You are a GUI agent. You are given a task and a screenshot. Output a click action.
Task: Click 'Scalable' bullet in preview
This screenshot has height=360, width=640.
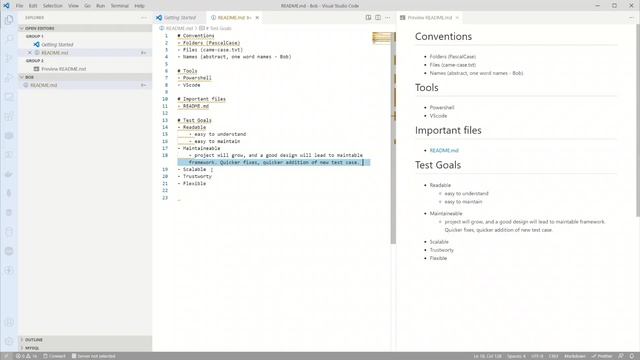click(439, 242)
